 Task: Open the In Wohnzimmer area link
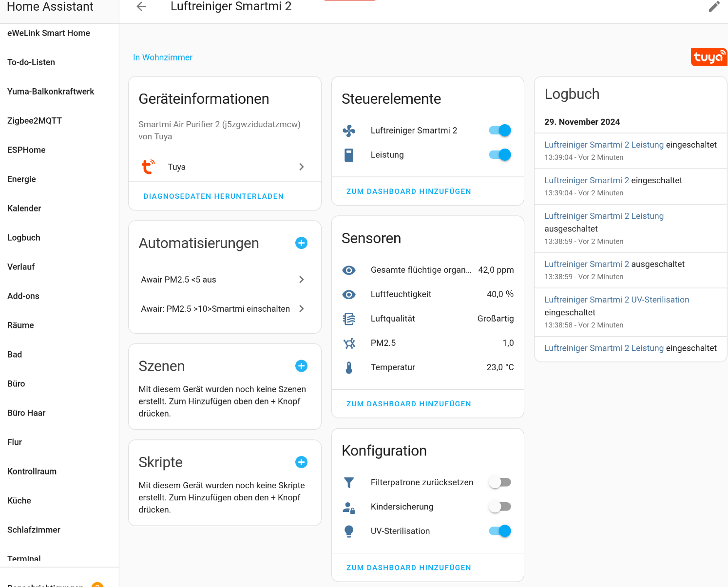(x=163, y=57)
